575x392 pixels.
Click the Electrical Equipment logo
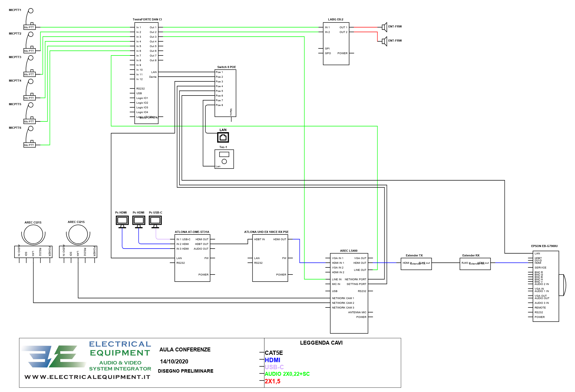click(53, 356)
